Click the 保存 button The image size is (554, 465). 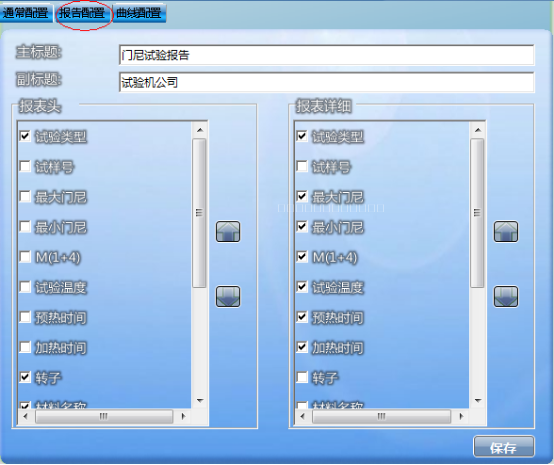pyautogui.click(x=503, y=448)
